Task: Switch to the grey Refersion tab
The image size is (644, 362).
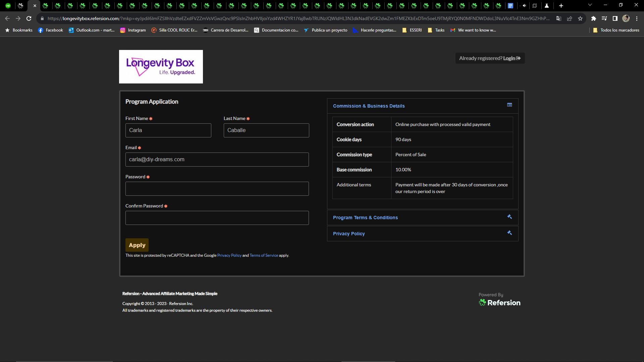Action: (x=20, y=6)
